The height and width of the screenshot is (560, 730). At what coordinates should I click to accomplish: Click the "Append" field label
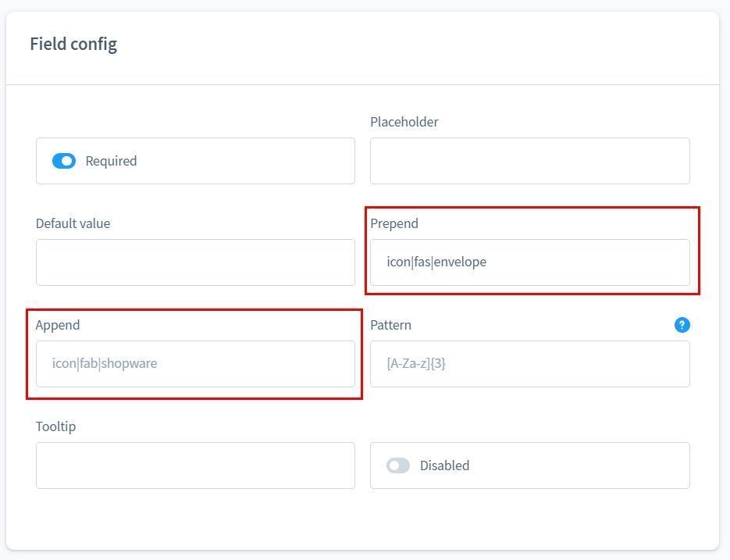pyautogui.click(x=58, y=325)
